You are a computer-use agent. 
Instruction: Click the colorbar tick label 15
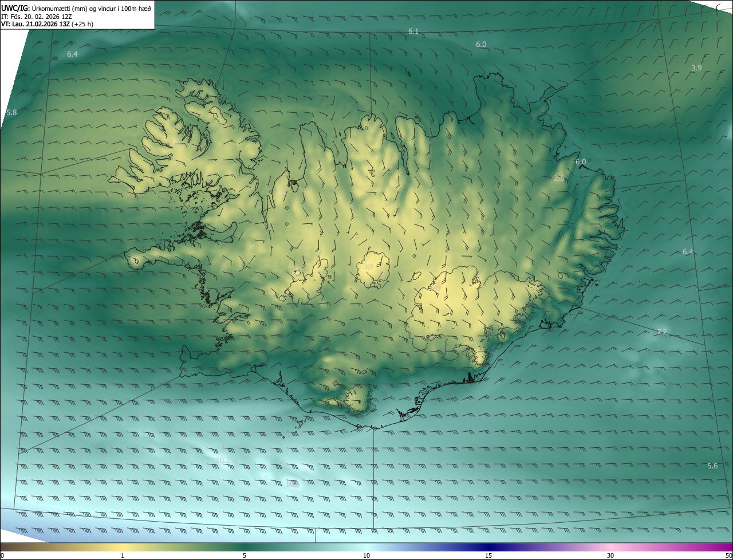(488, 555)
